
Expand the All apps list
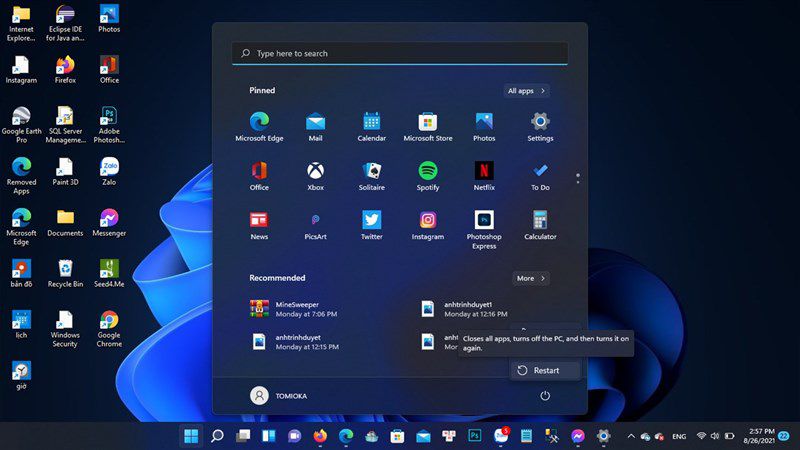pos(526,91)
